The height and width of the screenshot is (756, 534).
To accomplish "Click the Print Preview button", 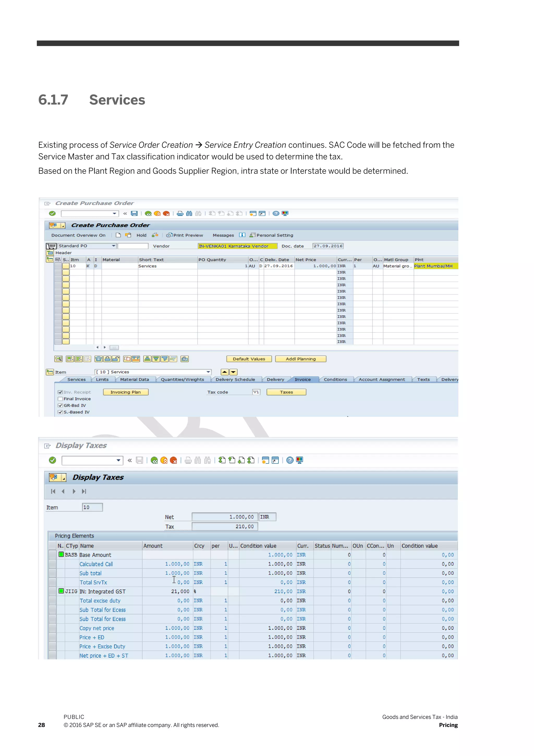I will pos(185,235).
